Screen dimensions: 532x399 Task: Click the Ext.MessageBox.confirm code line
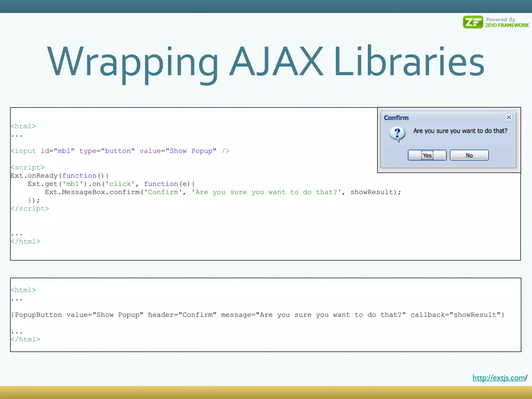[x=223, y=192]
